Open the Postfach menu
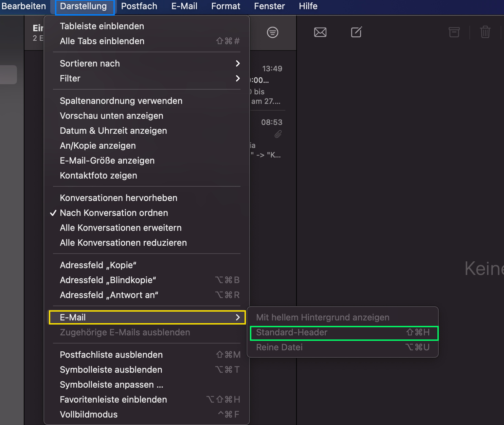Image resolution: width=504 pixels, height=425 pixels. [x=139, y=6]
